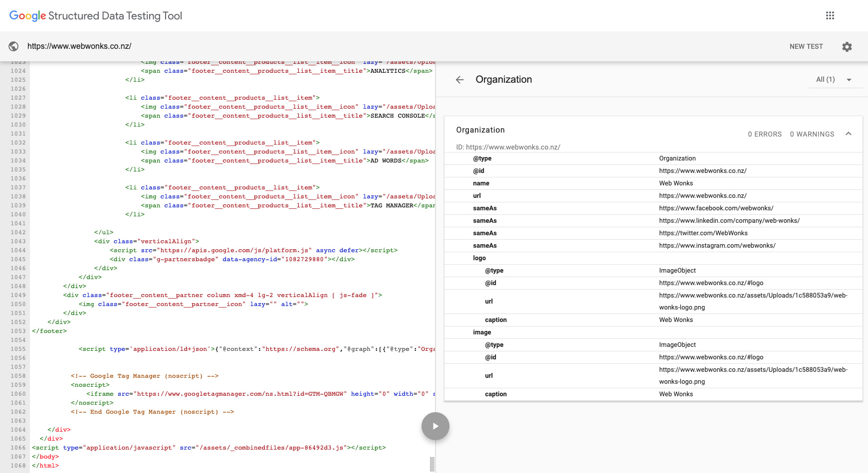868x473 pixels.
Task: Click the image caption Web Wonks value
Action: tap(676, 394)
